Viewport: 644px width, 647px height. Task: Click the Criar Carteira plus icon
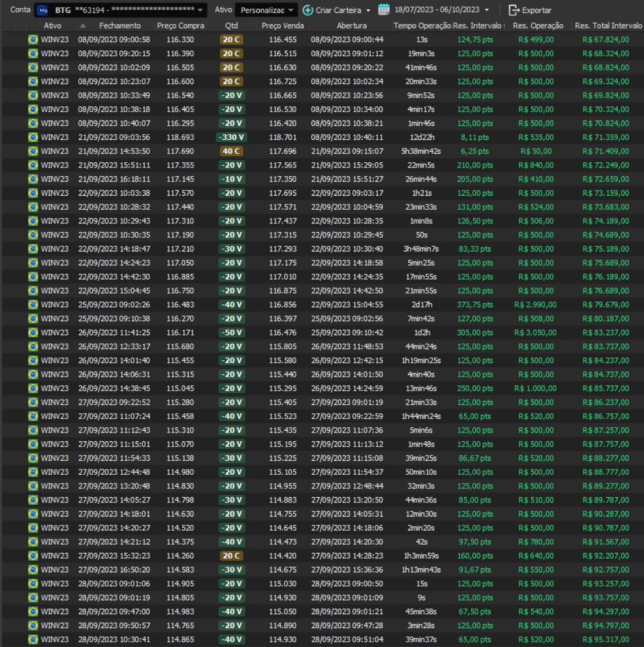pos(308,10)
